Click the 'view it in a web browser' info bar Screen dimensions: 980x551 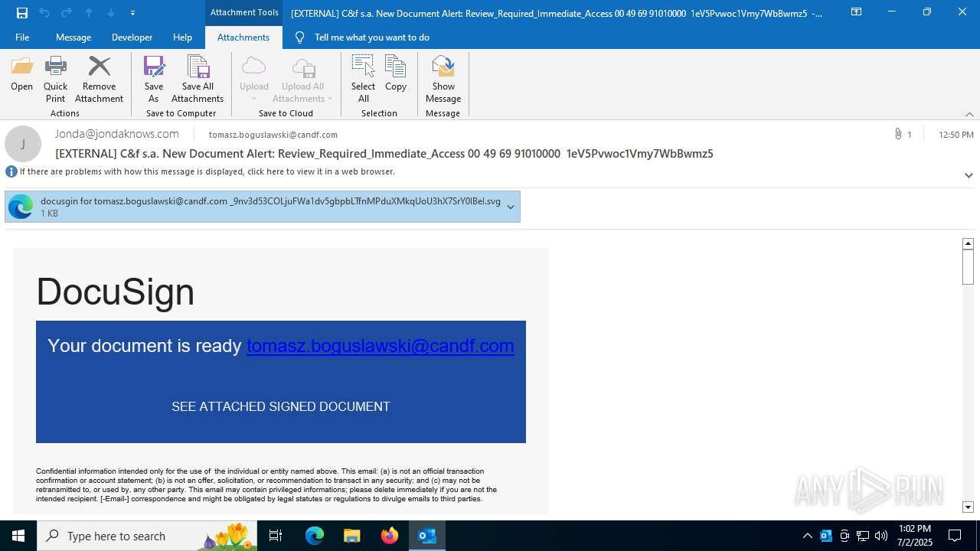pyautogui.click(x=207, y=171)
